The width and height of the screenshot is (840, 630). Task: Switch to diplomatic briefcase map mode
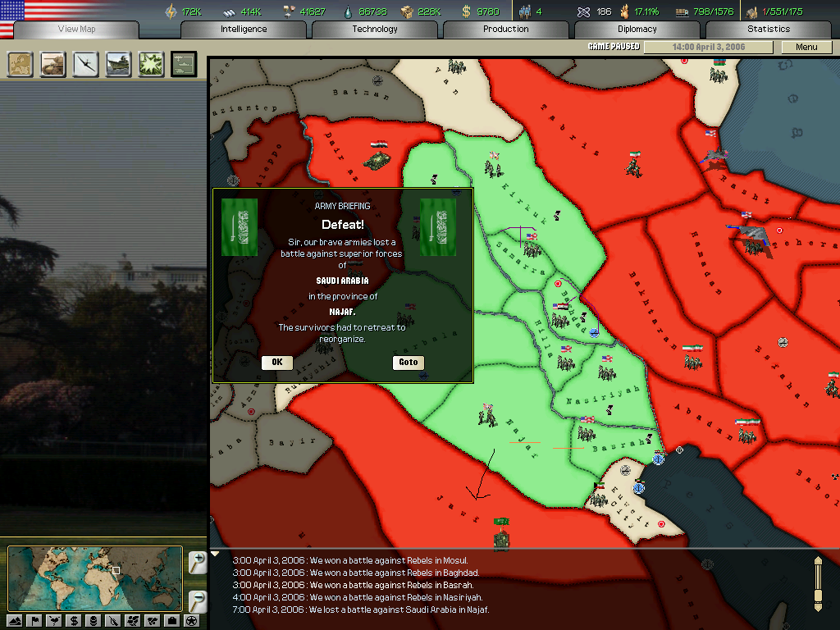172,620
